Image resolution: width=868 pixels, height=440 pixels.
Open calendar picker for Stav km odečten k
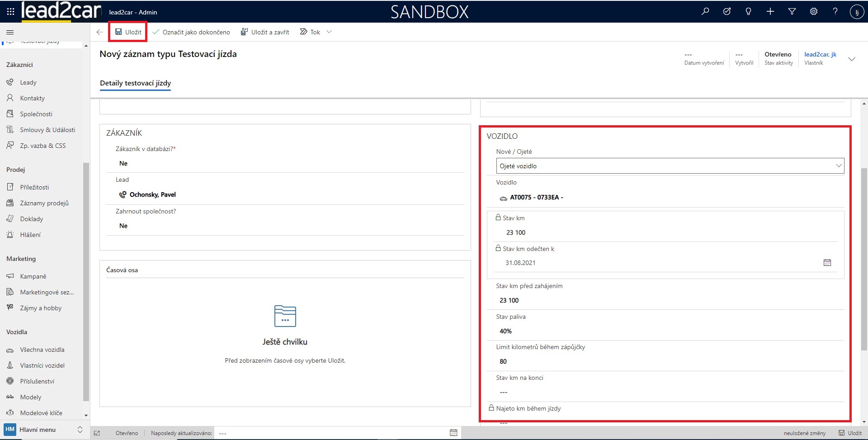pyautogui.click(x=827, y=263)
